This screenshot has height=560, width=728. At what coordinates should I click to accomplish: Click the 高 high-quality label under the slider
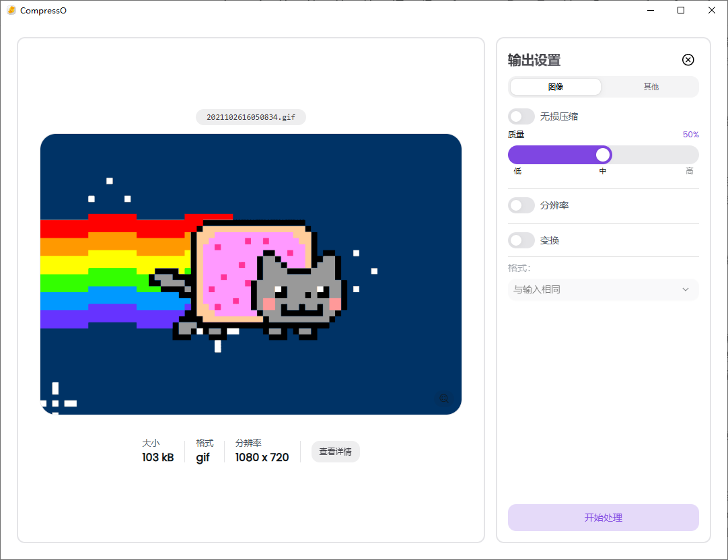[x=690, y=171]
